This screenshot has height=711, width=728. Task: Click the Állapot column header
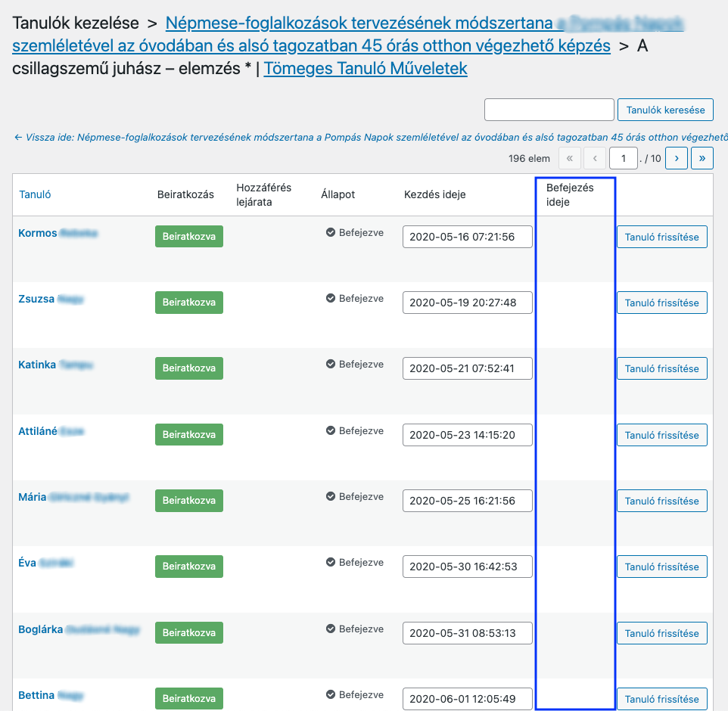click(x=338, y=194)
